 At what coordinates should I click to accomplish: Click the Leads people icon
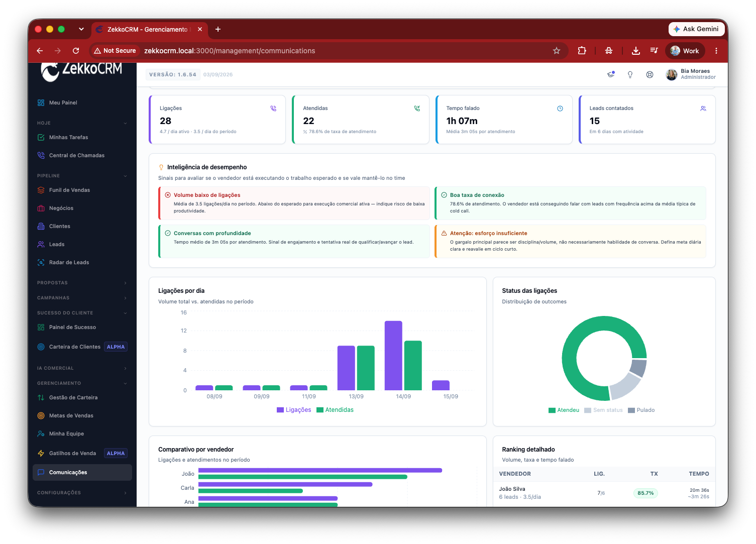[x=41, y=244]
